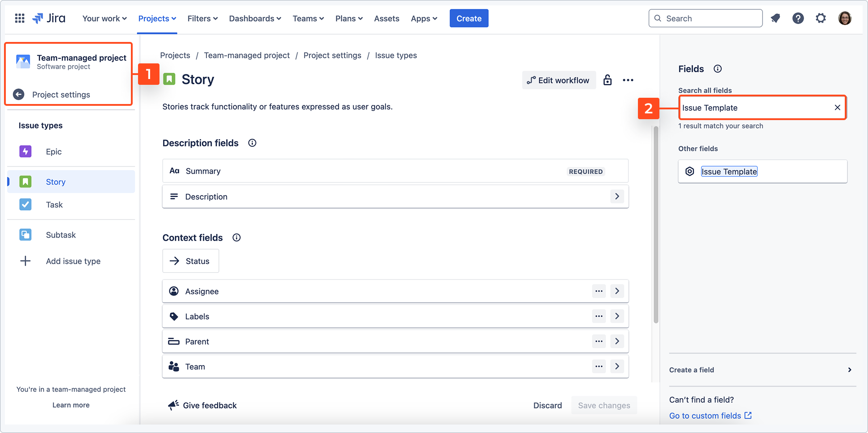Open the settings gear icon
This screenshot has width=868, height=433.
[x=821, y=18]
